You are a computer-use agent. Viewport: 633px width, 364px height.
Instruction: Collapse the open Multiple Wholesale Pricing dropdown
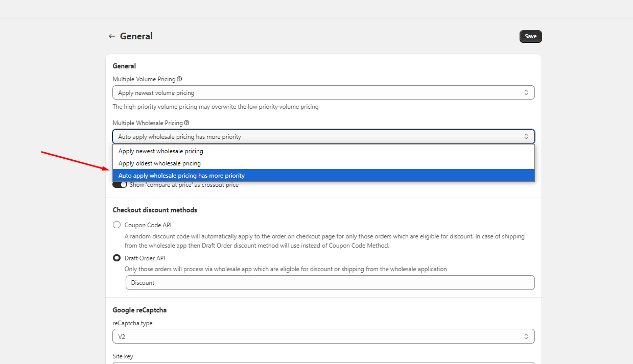tap(317, 136)
